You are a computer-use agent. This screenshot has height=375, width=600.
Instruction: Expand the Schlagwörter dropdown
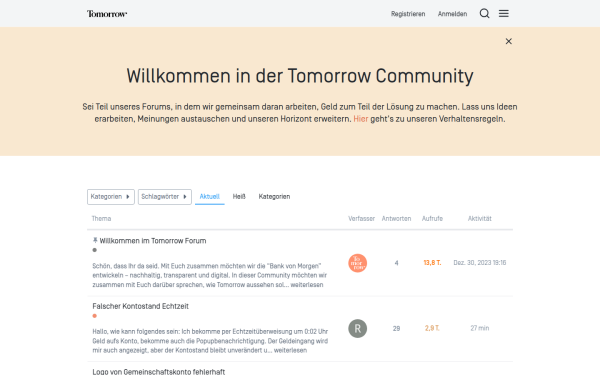[x=165, y=197]
